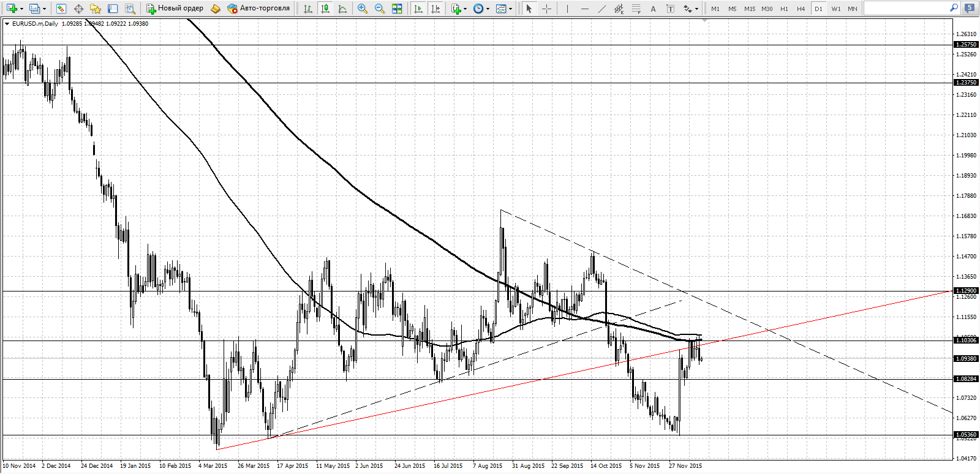The width and height of the screenshot is (980, 474).
Task: Click the 10 Nov 2014 date label
Action: [19, 466]
